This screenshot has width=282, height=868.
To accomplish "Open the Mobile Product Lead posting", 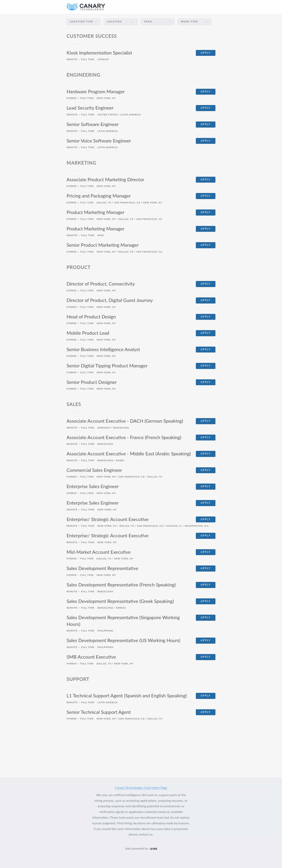I will pyautogui.click(x=88, y=333).
